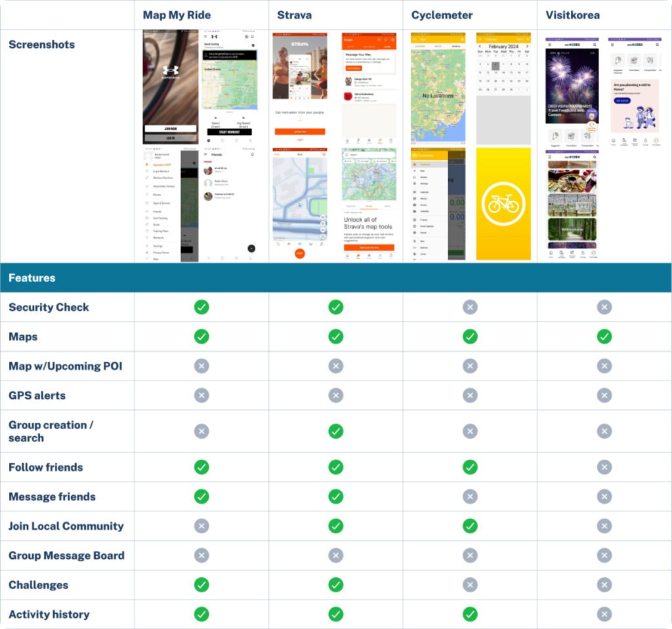Click Group creation / search checkmark for Strava
Viewport: 672px width, 629px height.
pyautogui.click(x=335, y=431)
